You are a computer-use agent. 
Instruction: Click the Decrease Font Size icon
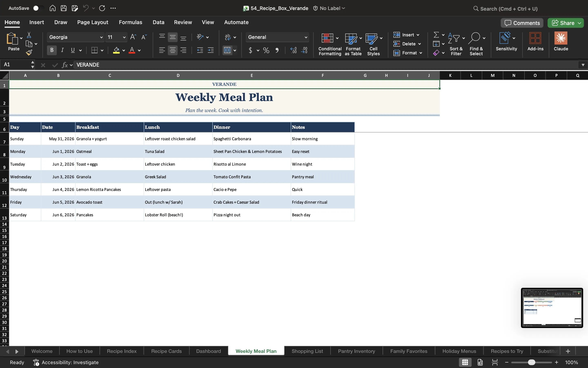(144, 37)
